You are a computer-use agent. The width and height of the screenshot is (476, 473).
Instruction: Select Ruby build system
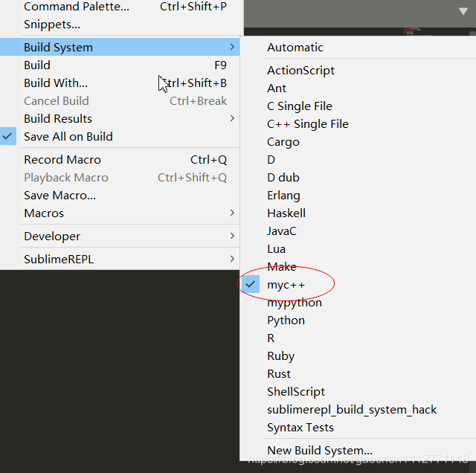(x=358, y=355)
